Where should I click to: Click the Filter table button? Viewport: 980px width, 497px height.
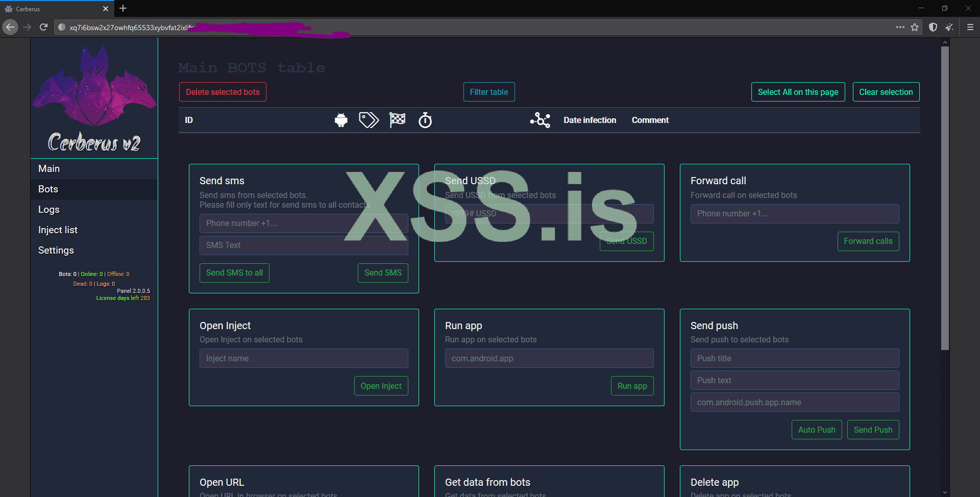tap(489, 92)
